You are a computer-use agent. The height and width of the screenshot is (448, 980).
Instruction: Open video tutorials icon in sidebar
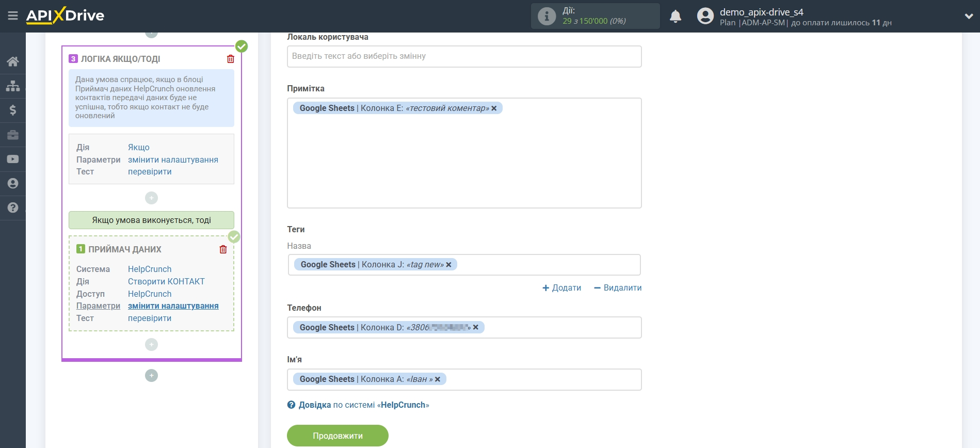(13, 159)
